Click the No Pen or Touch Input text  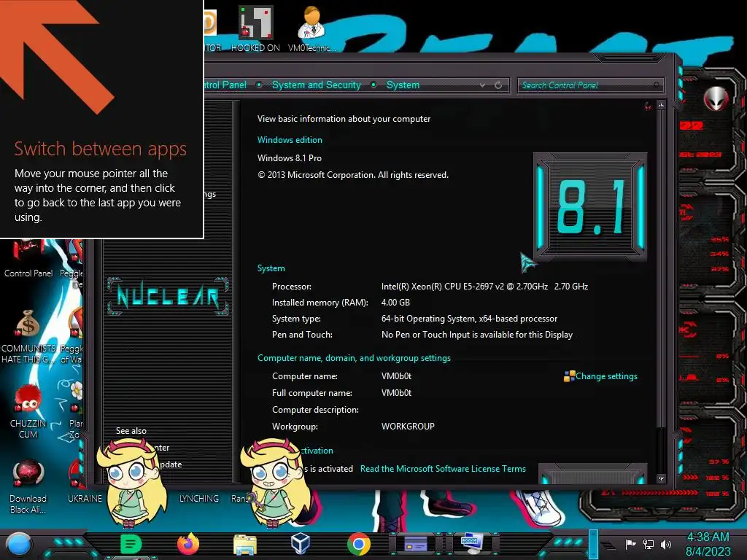[x=477, y=335]
